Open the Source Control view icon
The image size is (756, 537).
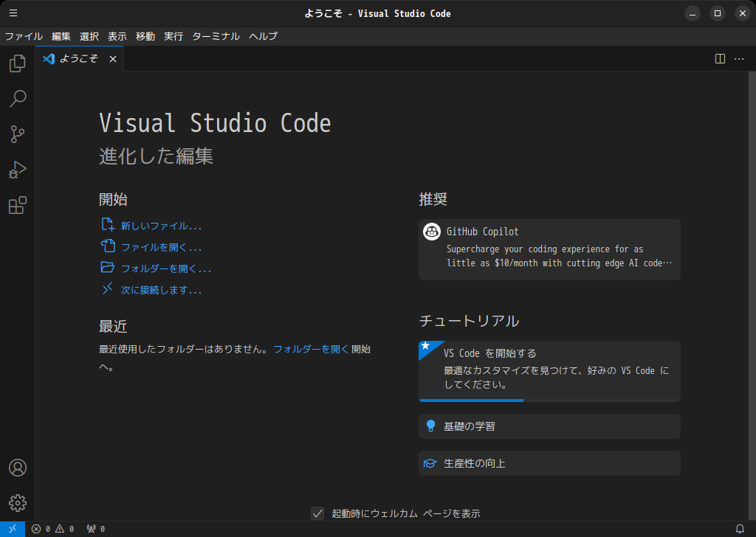[18, 134]
